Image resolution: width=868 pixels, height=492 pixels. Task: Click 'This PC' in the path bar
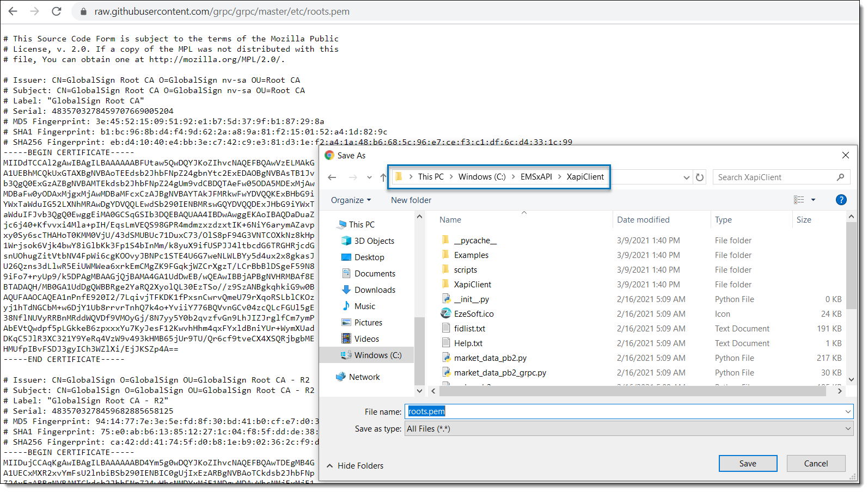pyautogui.click(x=431, y=177)
